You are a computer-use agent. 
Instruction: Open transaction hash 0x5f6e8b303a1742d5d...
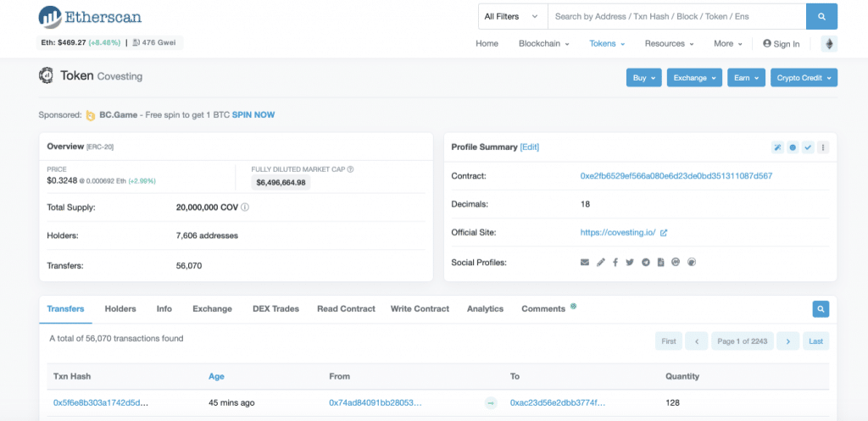tap(101, 402)
